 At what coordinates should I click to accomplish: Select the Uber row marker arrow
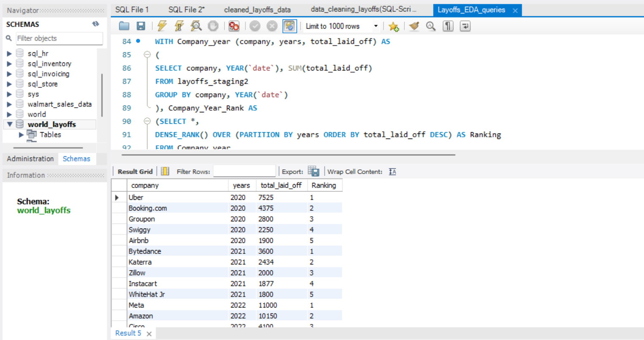(117, 197)
